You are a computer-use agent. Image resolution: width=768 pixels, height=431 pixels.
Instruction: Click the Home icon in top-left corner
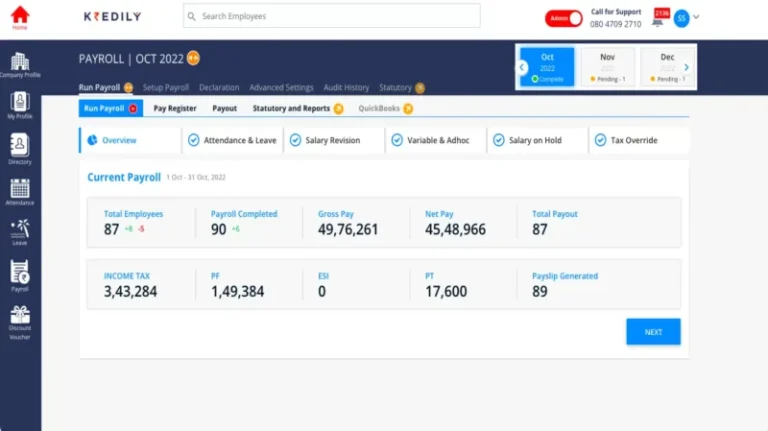tap(19, 16)
